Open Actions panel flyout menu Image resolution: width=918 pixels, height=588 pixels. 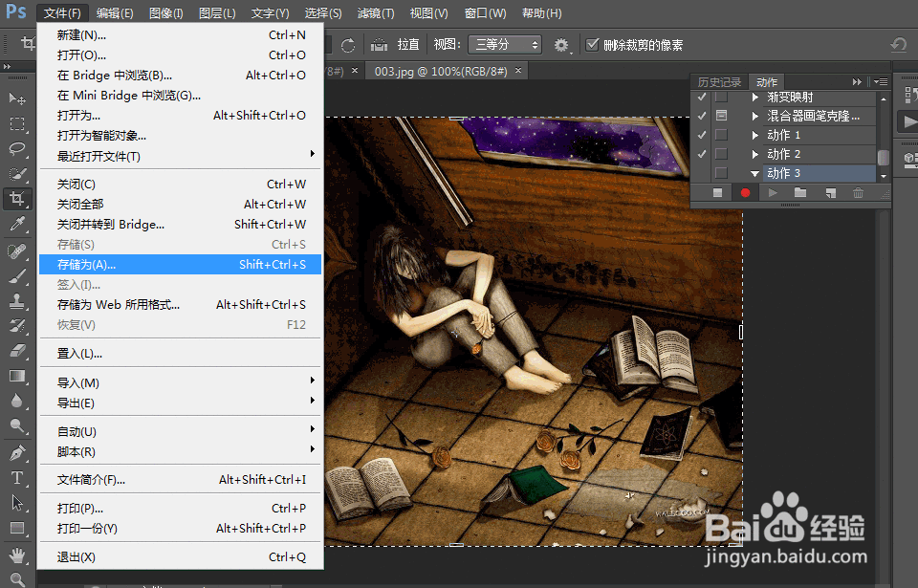(x=881, y=82)
